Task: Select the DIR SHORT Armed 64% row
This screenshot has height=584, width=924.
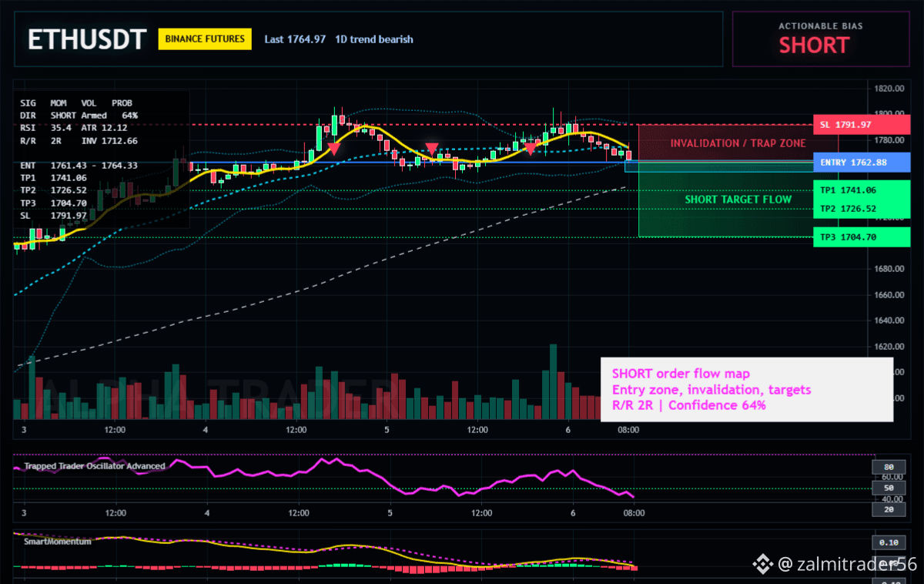Action: coord(79,115)
